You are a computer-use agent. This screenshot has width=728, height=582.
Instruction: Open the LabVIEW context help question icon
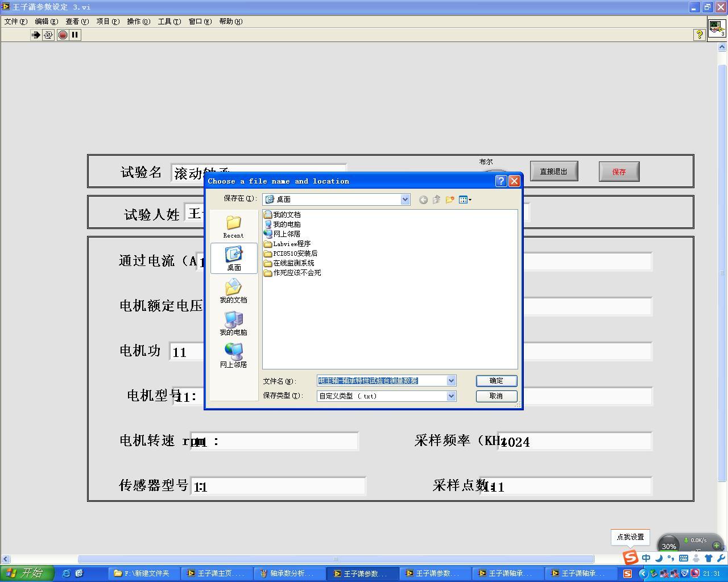point(699,35)
